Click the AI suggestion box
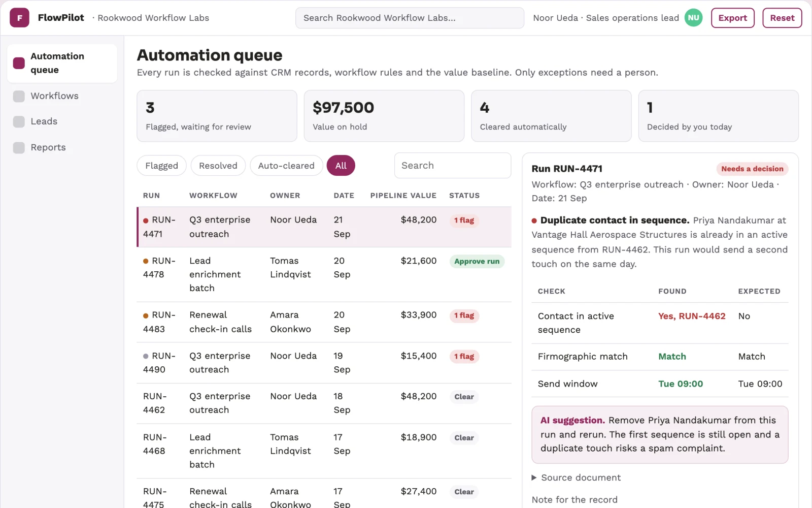This screenshot has width=812, height=508. tap(660, 434)
